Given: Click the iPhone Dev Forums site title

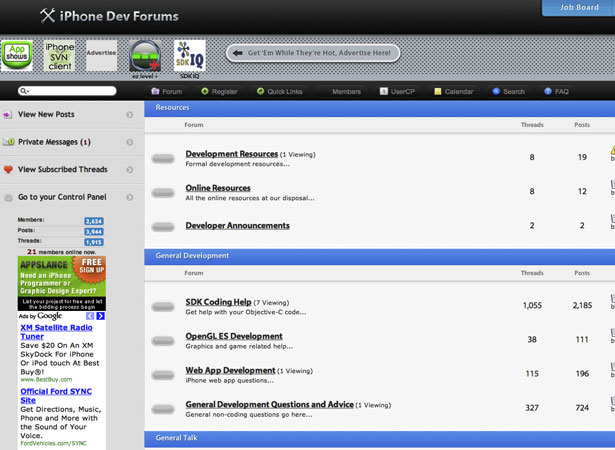Looking at the screenshot, I should tap(119, 16).
